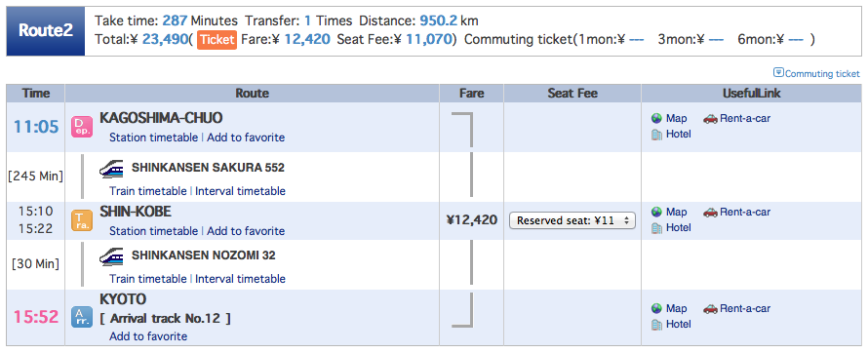Open Train timetable for Sakura 552
This screenshot has width=868, height=353.
pyautogui.click(x=148, y=191)
